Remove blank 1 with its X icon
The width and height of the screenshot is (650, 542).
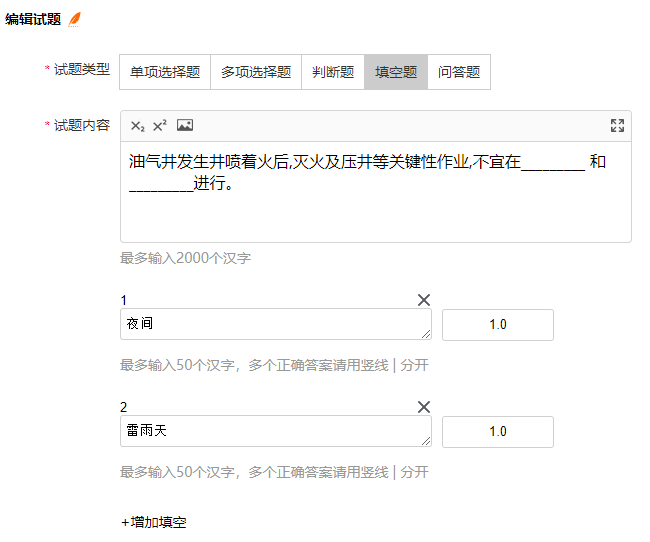424,300
